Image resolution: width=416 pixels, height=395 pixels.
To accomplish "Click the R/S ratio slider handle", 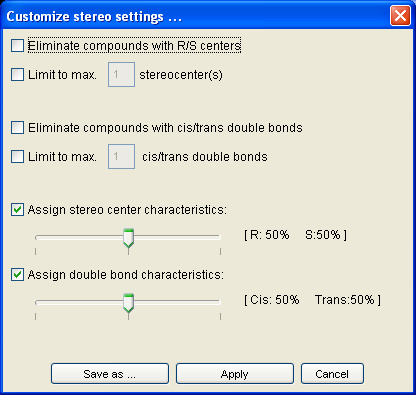I will tap(128, 238).
